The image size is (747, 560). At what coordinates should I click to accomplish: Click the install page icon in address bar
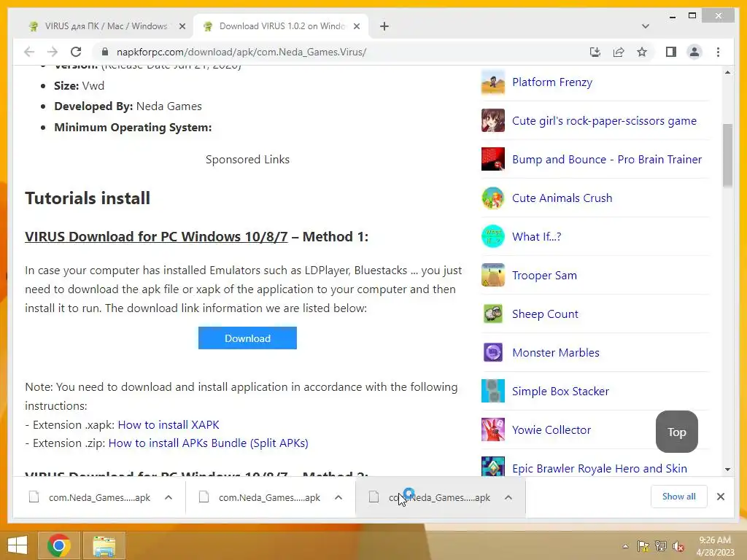[x=595, y=52]
